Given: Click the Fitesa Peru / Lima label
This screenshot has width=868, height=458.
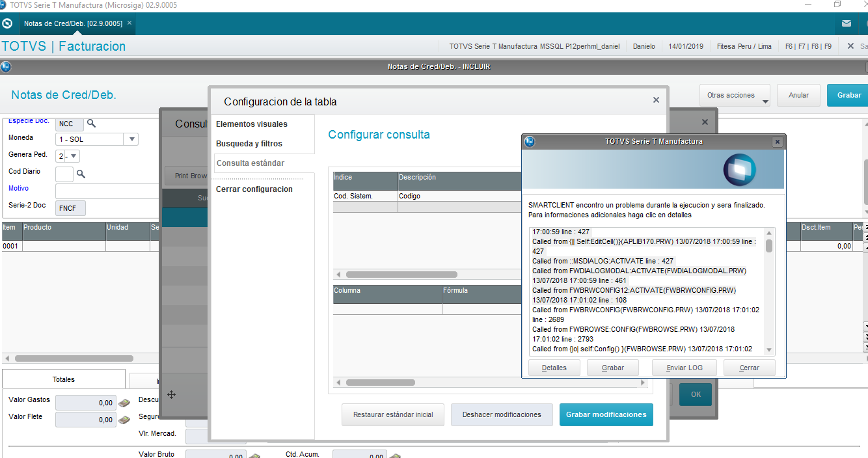Looking at the screenshot, I should coord(744,46).
